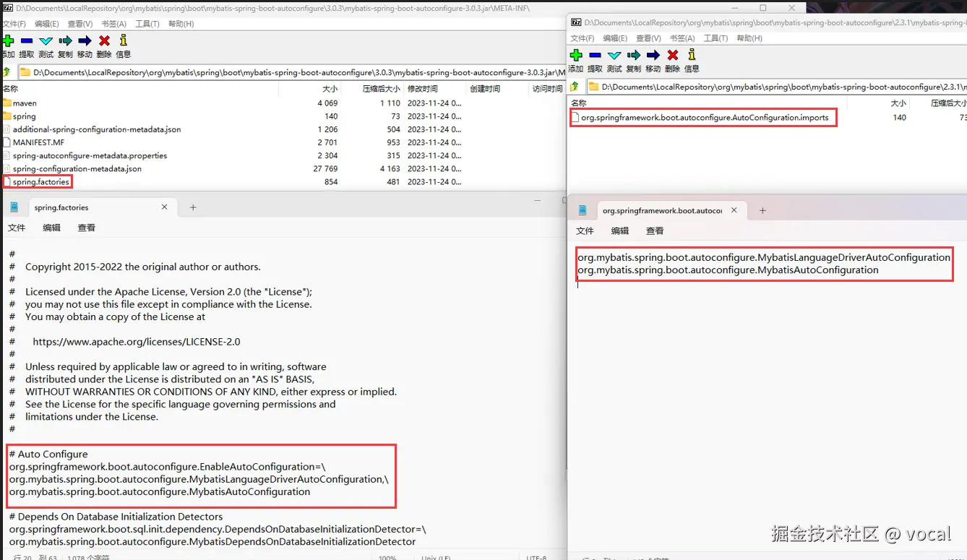Open 编辑 menu in left Notepad

pyautogui.click(x=51, y=228)
